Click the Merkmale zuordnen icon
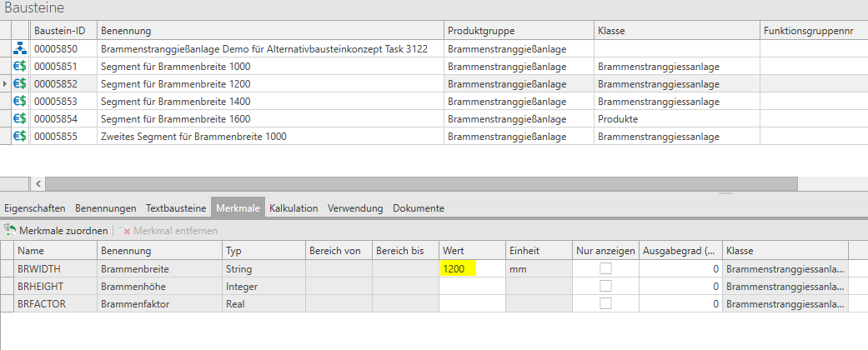Viewport: 868px width, 350px height. coord(10,230)
